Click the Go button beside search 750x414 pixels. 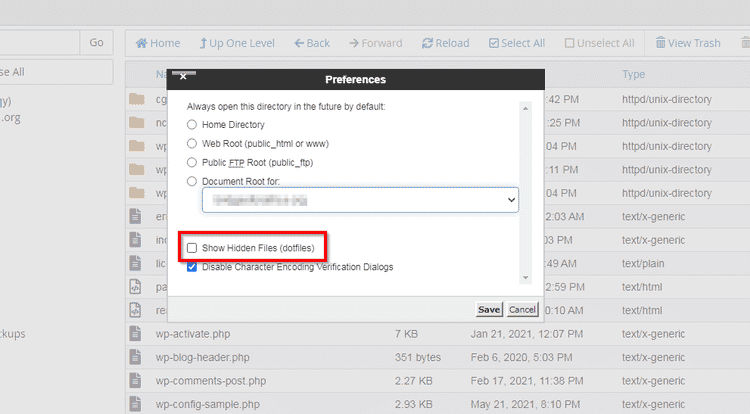(96, 43)
